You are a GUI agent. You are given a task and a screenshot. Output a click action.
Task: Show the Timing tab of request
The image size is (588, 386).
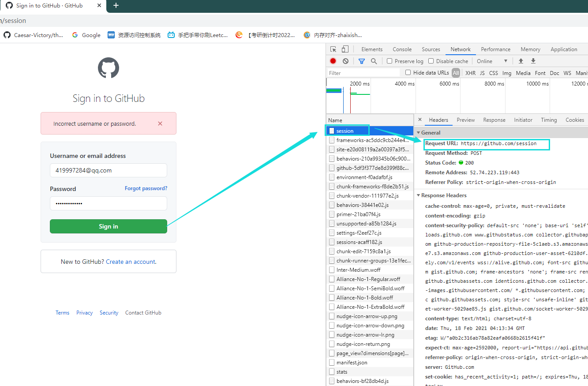click(x=549, y=120)
